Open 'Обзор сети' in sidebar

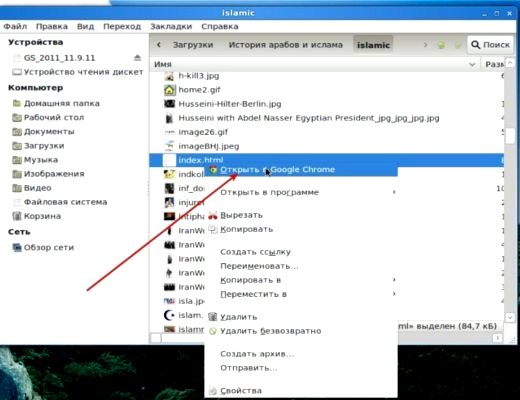tap(49, 247)
